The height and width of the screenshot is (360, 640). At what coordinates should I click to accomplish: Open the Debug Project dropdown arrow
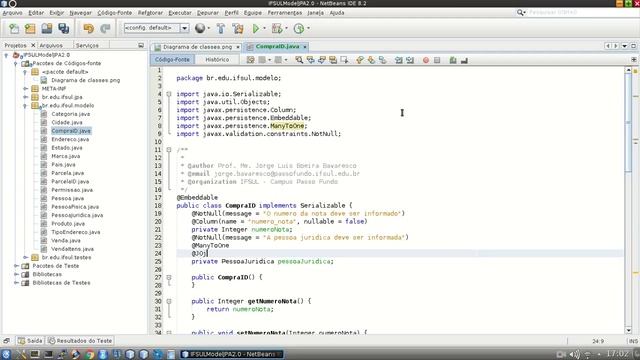(287, 28)
